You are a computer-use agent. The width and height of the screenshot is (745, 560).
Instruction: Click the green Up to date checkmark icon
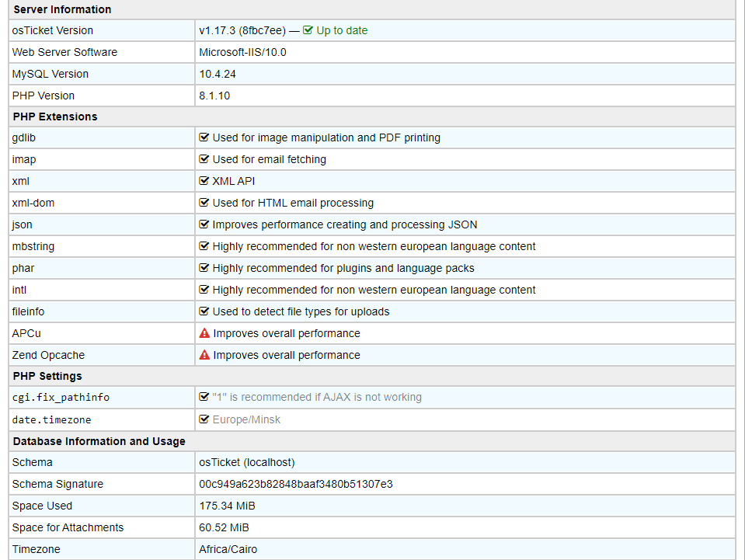pyautogui.click(x=308, y=30)
